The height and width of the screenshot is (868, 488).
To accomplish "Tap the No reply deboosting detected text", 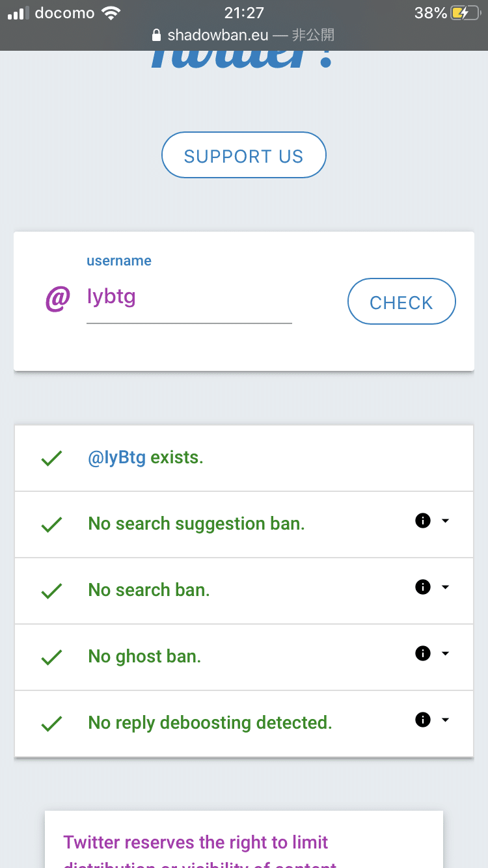I will 210,723.
